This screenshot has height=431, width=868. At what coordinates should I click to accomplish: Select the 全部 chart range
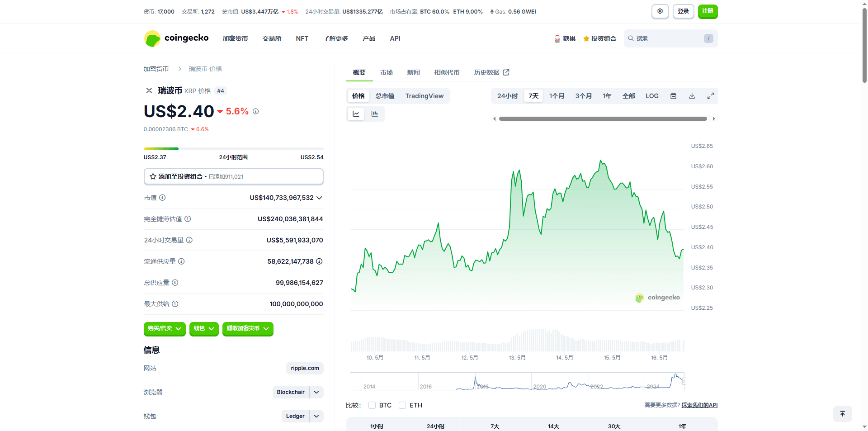(x=628, y=96)
